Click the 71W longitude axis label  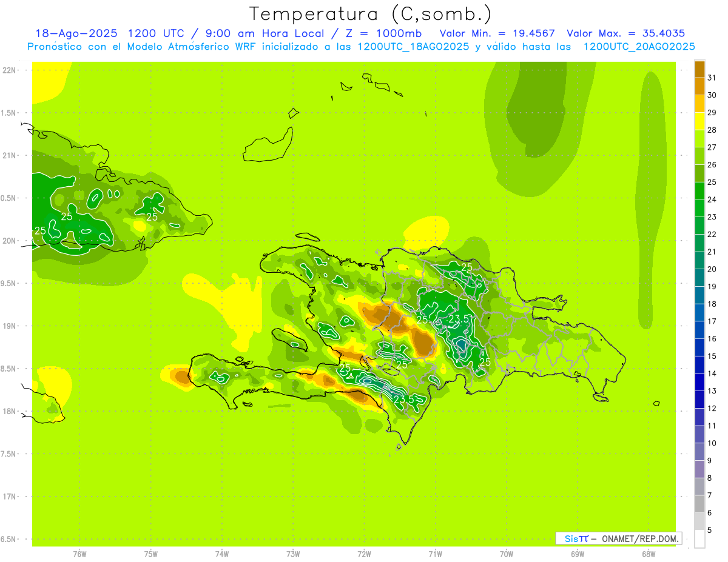pyautogui.click(x=435, y=554)
